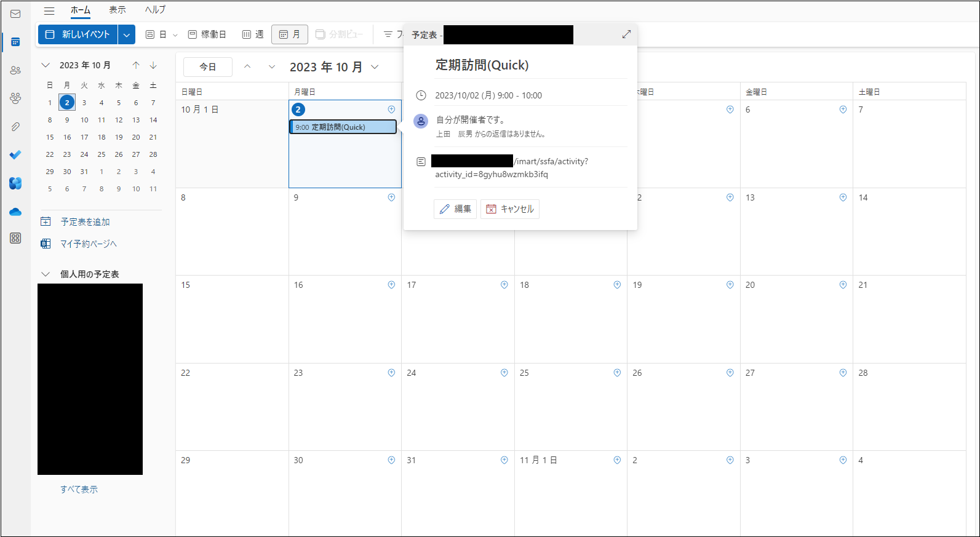Add event on October 18 plus icon
Screen dimensions: 980x537
(x=617, y=285)
